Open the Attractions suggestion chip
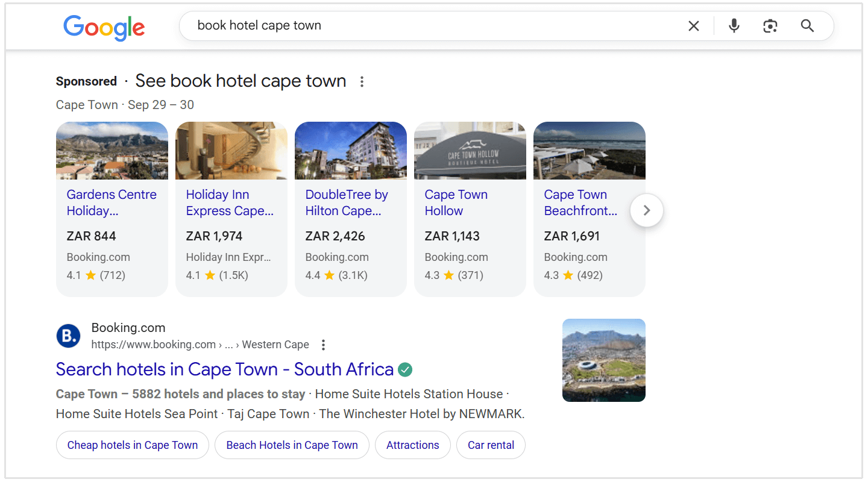The width and height of the screenshot is (868, 482). [x=412, y=445]
